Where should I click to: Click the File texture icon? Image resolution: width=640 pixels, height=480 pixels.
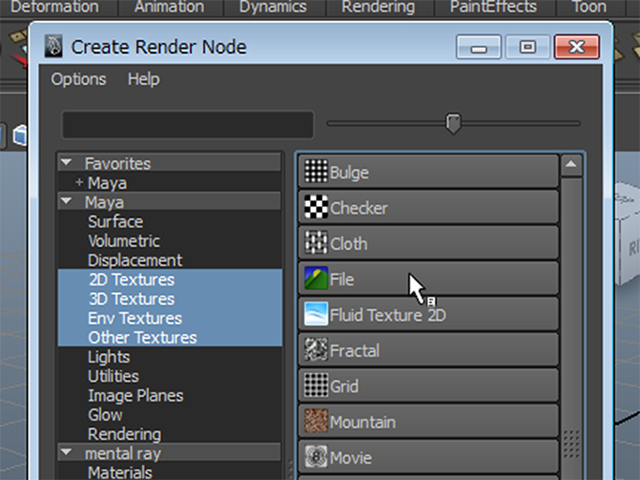click(x=316, y=278)
